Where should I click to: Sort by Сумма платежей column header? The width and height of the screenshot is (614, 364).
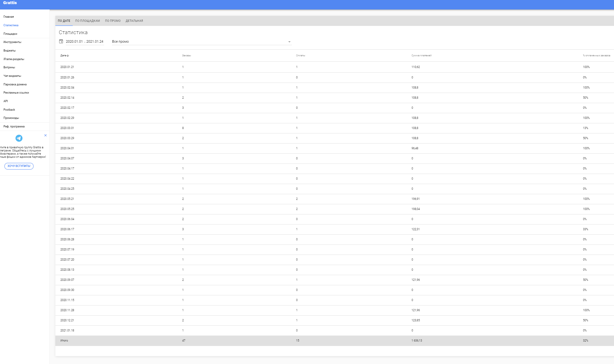[421, 55]
